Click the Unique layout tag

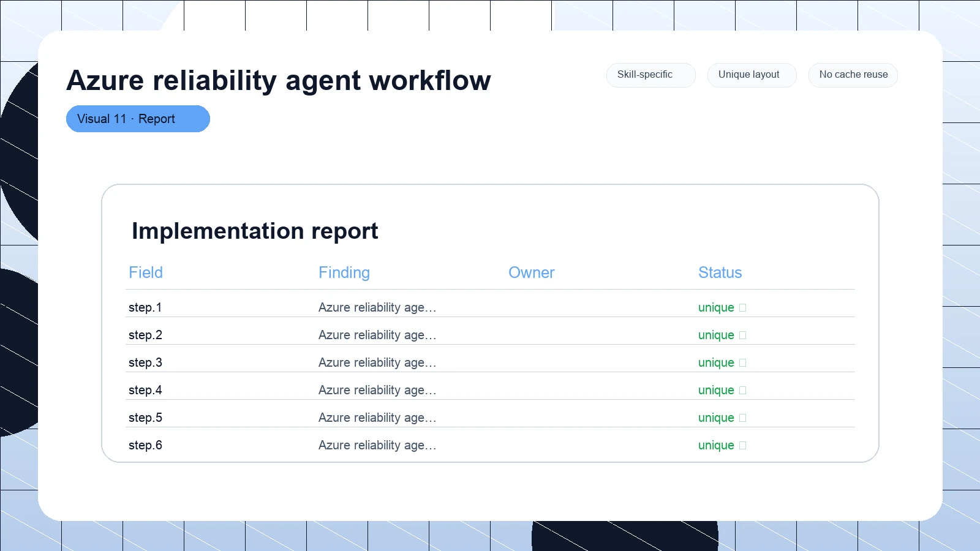(752, 75)
